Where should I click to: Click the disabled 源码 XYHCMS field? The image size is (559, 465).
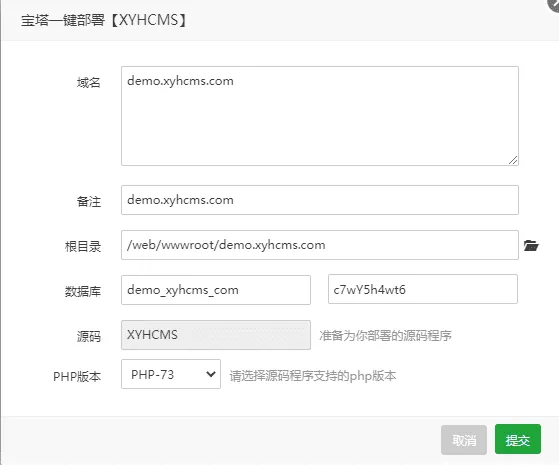pyautogui.click(x=216, y=335)
